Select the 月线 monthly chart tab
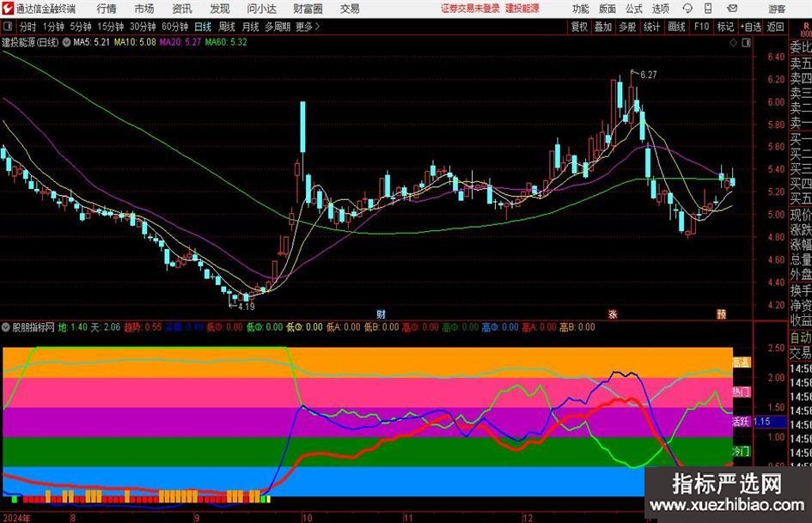This screenshot has height=523, width=812. [251, 27]
